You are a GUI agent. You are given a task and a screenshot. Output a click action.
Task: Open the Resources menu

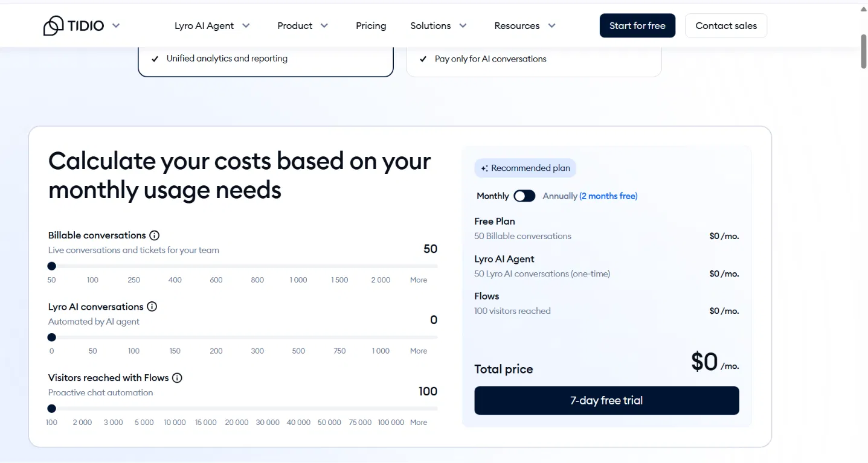click(517, 25)
